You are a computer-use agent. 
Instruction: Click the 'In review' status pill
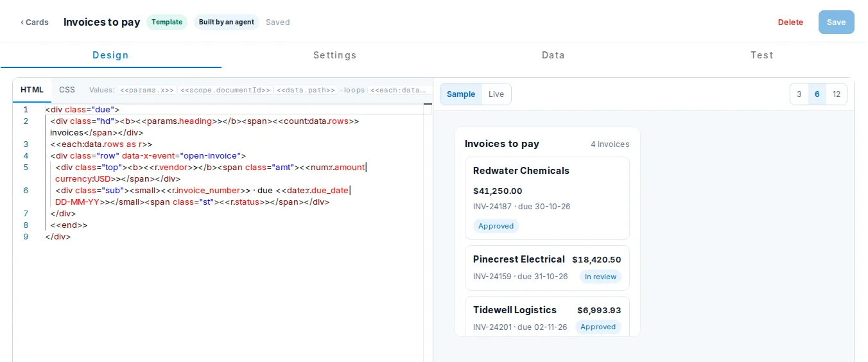(x=600, y=277)
